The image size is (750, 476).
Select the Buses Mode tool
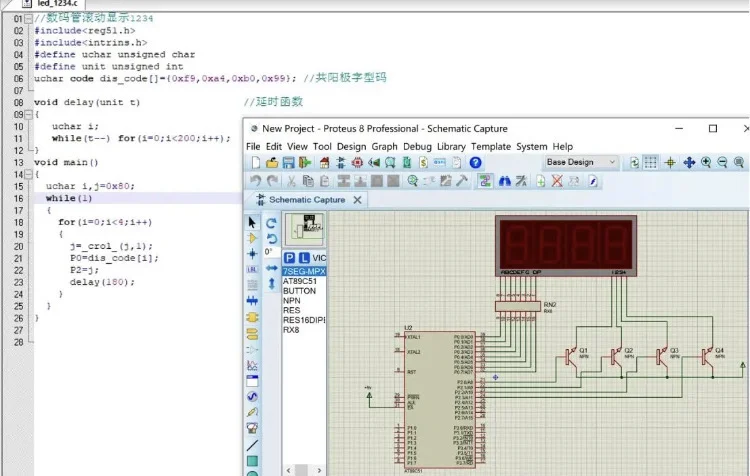point(252,301)
